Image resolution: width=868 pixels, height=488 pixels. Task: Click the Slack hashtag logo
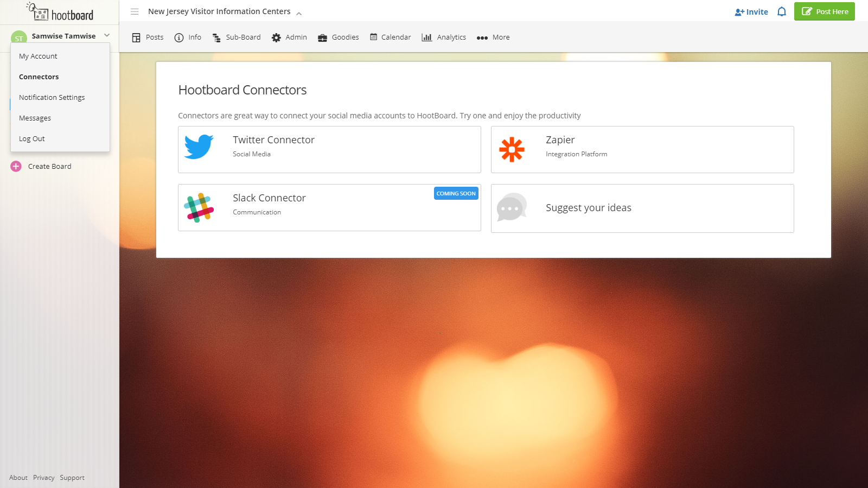(199, 207)
